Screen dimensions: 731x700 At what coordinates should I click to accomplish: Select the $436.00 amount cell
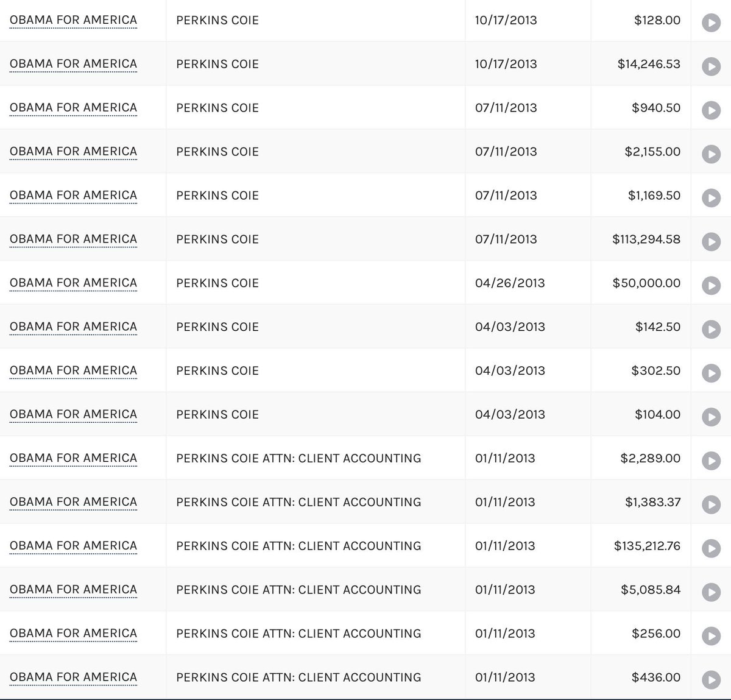(640, 678)
